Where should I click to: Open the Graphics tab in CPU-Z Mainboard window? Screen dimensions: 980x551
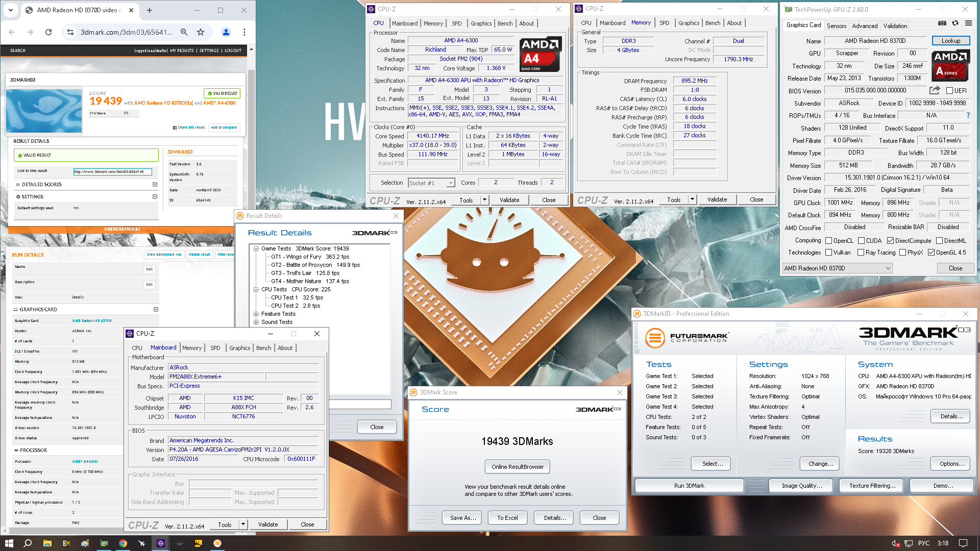(x=240, y=348)
